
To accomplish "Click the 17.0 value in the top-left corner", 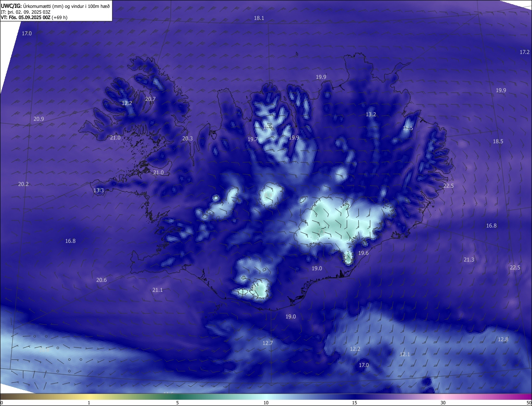I will [27, 33].
